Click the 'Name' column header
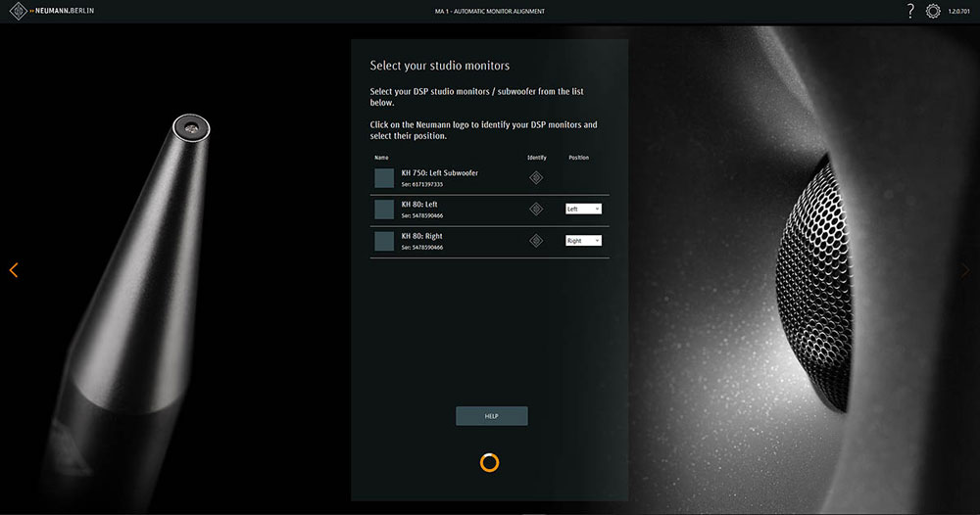980x515 pixels. [x=381, y=158]
